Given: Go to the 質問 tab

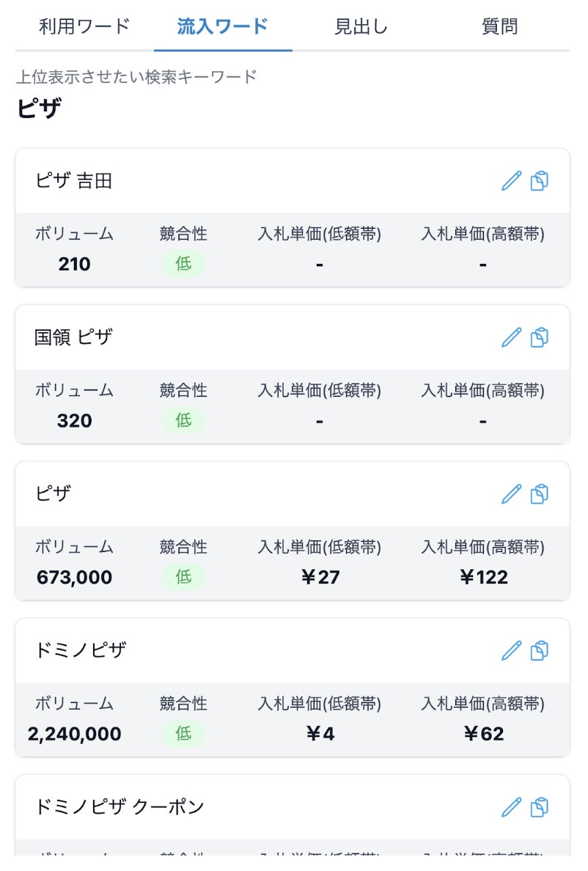Looking at the screenshot, I should 500,27.
